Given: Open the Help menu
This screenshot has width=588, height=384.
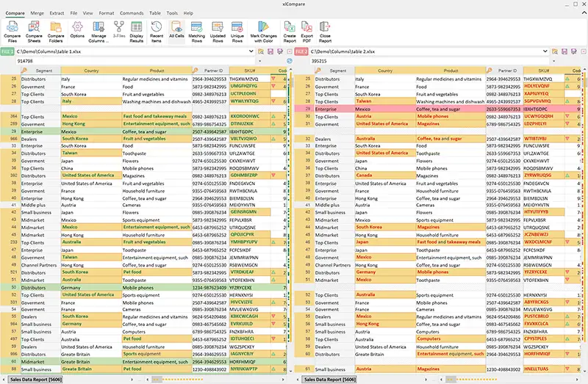Looking at the screenshot, I should pyautogui.click(x=188, y=13).
